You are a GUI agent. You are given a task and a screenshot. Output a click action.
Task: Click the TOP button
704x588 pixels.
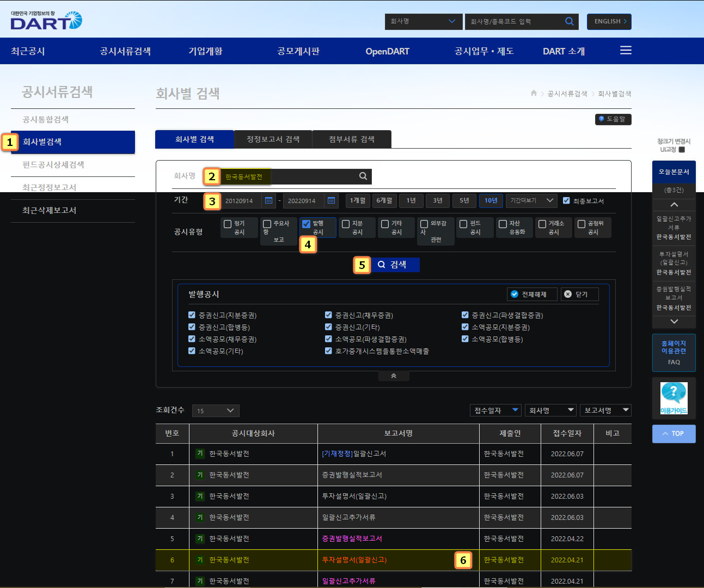point(674,434)
